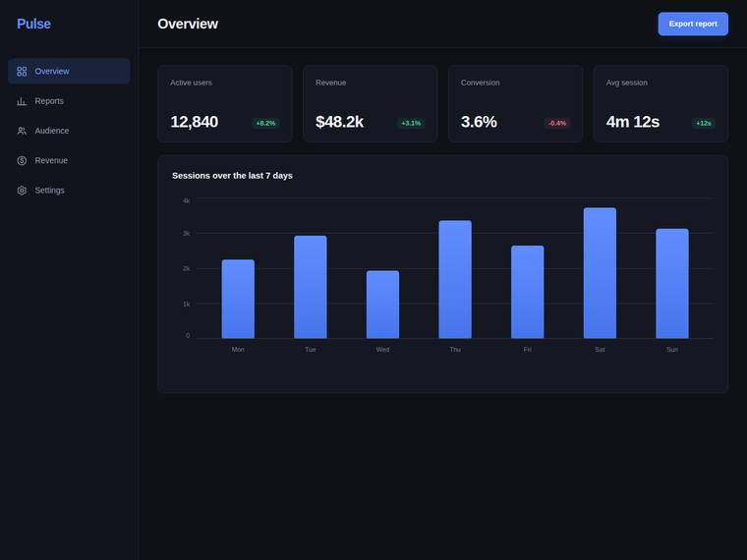This screenshot has height=560, width=747.
Task: Click the 2k y-axis label
Action: pos(187,268)
